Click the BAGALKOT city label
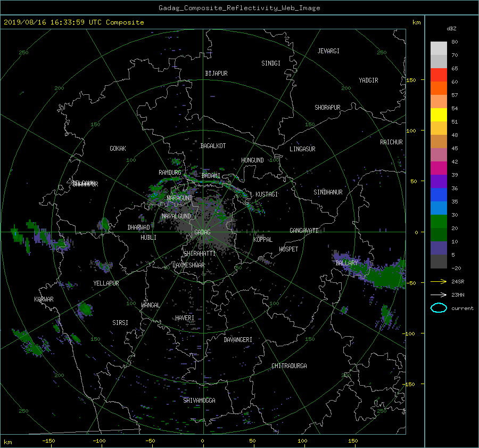 [x=213, y=146]
